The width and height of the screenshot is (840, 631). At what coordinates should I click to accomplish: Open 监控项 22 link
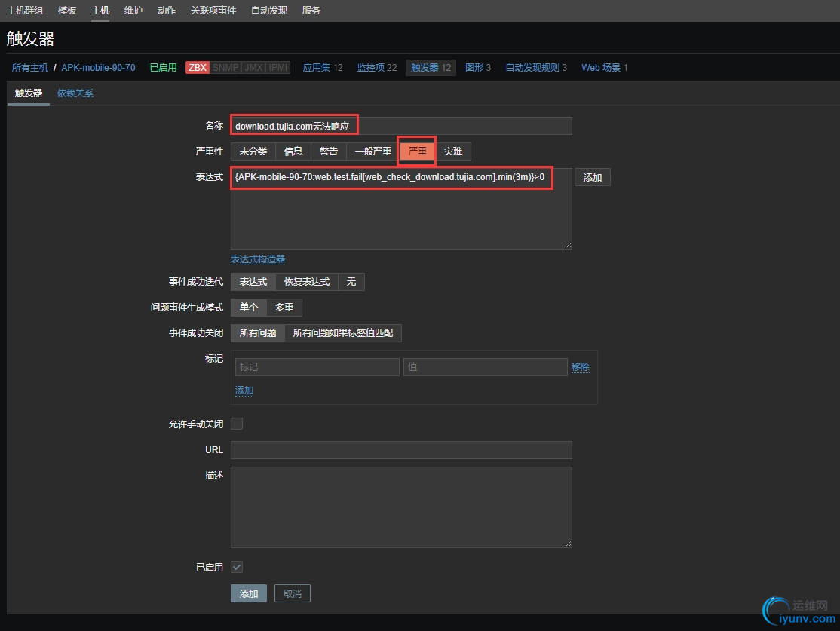(x=377, y=68)
